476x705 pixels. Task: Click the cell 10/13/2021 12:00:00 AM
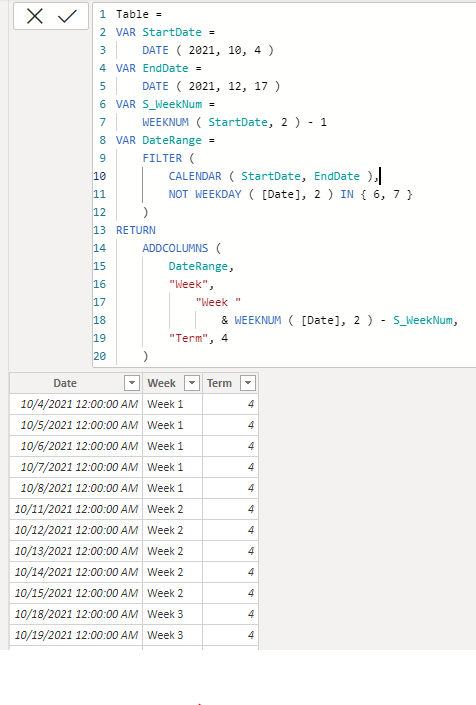tap(76, 551)
